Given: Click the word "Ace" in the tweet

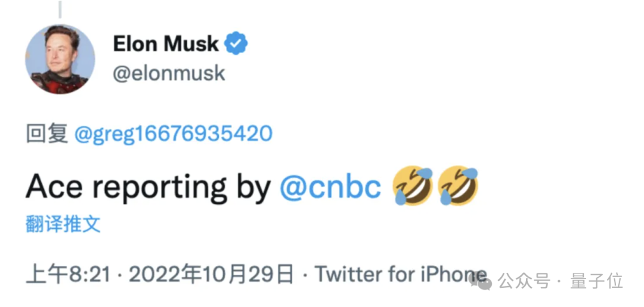Looking at the screenshot, I should (55, 187).
